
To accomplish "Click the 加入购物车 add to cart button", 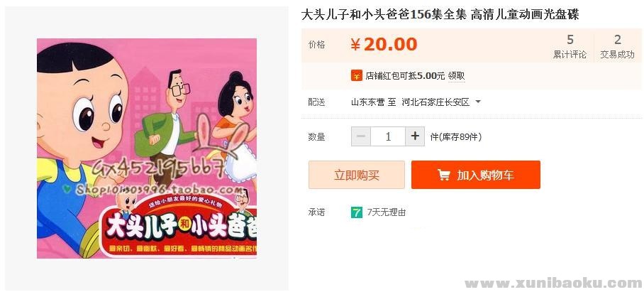I will 476,175.
